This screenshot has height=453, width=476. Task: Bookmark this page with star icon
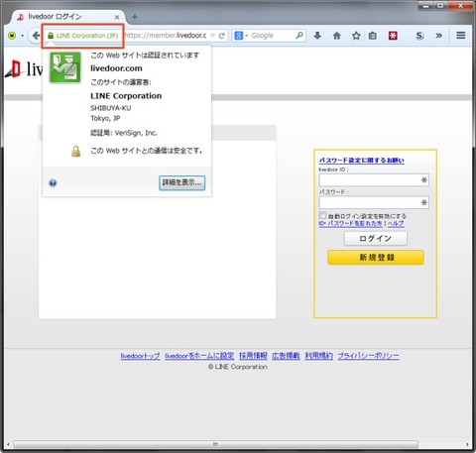pyautogui.click(x=356, y=36)
